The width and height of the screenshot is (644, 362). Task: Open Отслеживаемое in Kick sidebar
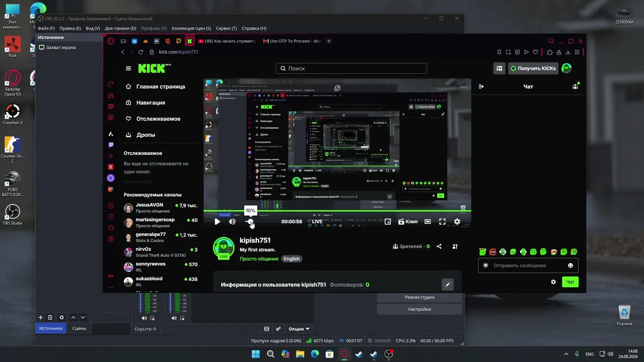tap(153, 119)
